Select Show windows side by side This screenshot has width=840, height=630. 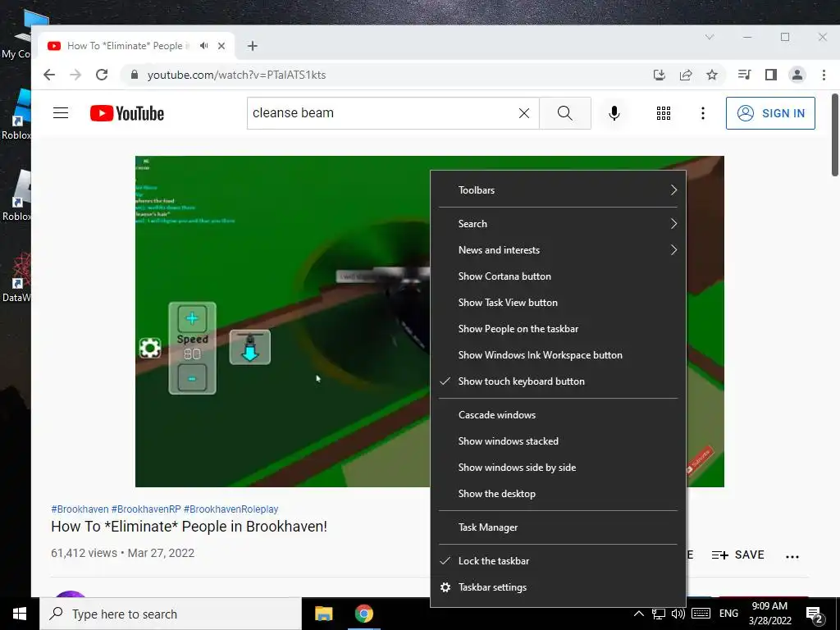558,468
